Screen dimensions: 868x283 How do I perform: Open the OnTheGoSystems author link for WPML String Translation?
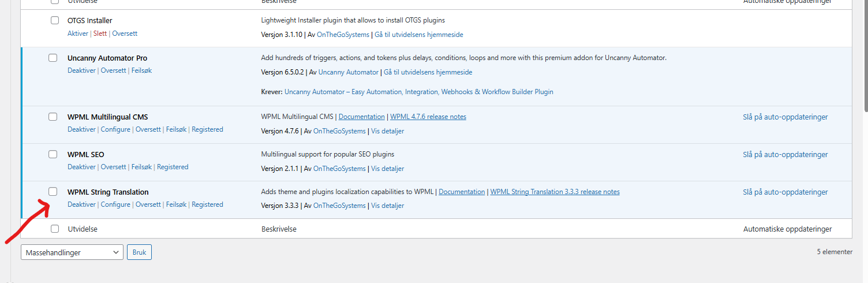click(x=339, y=206)
